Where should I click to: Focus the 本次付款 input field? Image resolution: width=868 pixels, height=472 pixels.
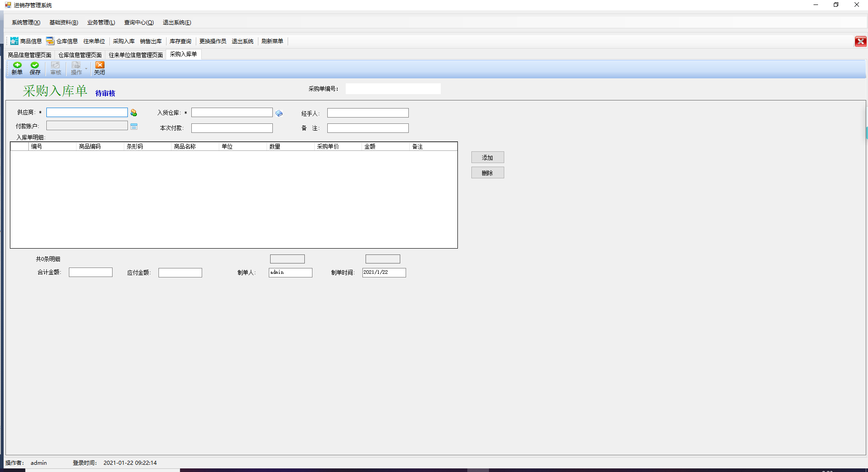(232, 128)
